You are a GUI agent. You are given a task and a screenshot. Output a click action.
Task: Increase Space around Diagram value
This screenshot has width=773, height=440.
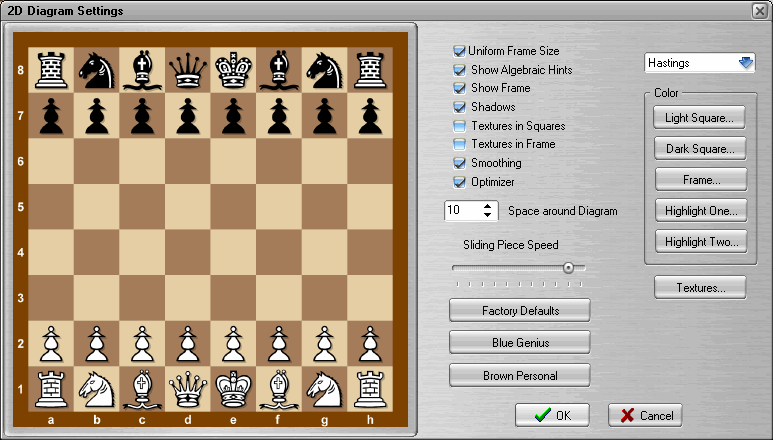click(488, 207)
